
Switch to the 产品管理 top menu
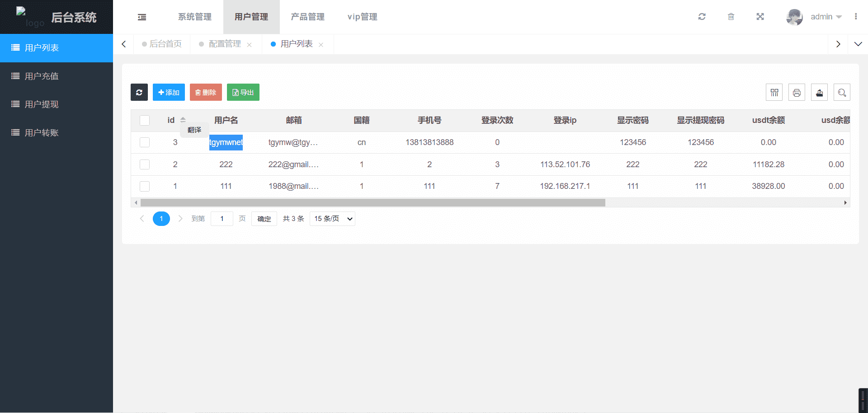[307, 17]
